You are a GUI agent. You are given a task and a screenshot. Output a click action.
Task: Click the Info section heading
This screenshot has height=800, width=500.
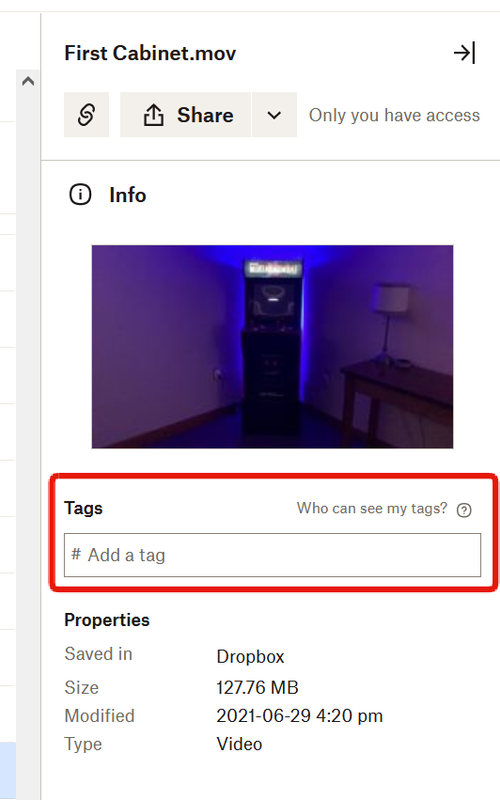128,195
